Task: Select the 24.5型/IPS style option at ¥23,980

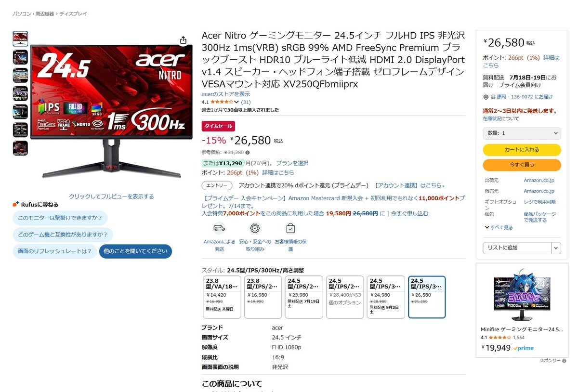Action: point(304,297)
